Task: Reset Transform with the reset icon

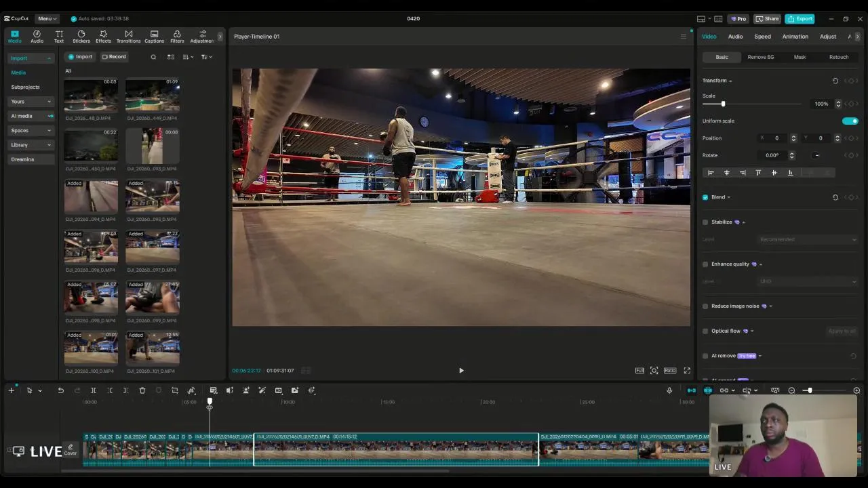Action: point(835,81)
